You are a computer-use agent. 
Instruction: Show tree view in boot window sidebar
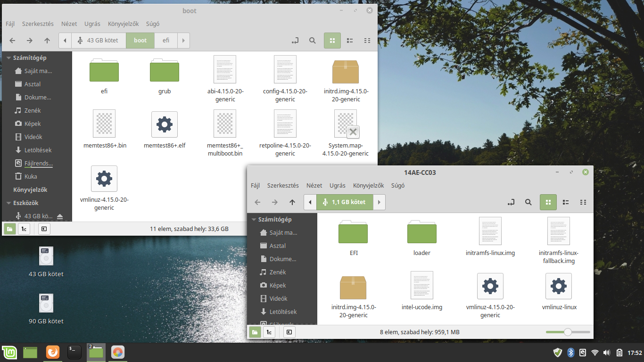[24, 229]
